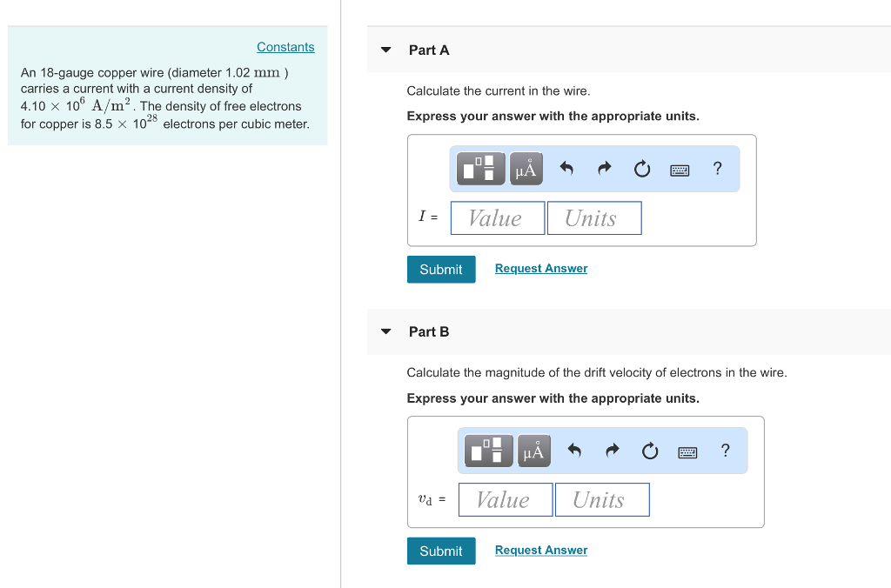Show keyboard shortcuts for Part B

point(687,451)
